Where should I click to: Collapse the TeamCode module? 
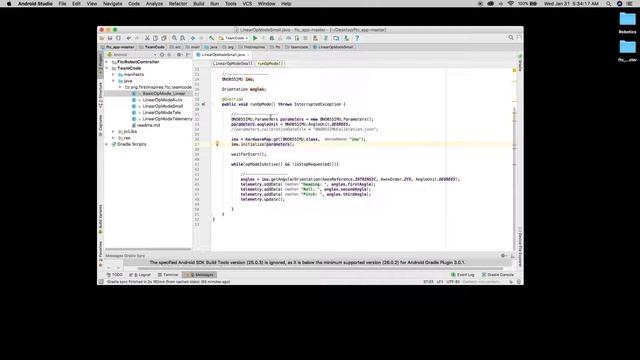107,68
